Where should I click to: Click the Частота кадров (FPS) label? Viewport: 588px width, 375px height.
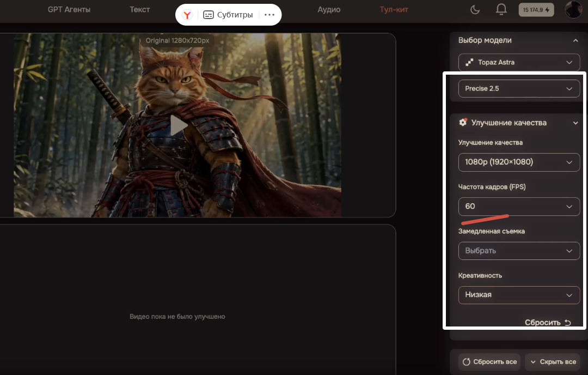492,187
